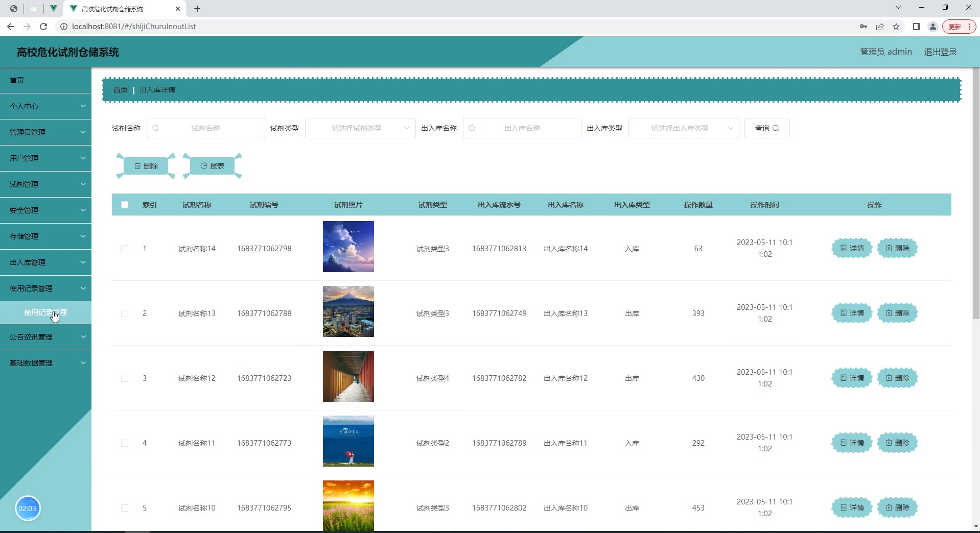Open the 试剂类型 dropdown filter
Screen dimensions: 980x533
[x=360, y=128]
